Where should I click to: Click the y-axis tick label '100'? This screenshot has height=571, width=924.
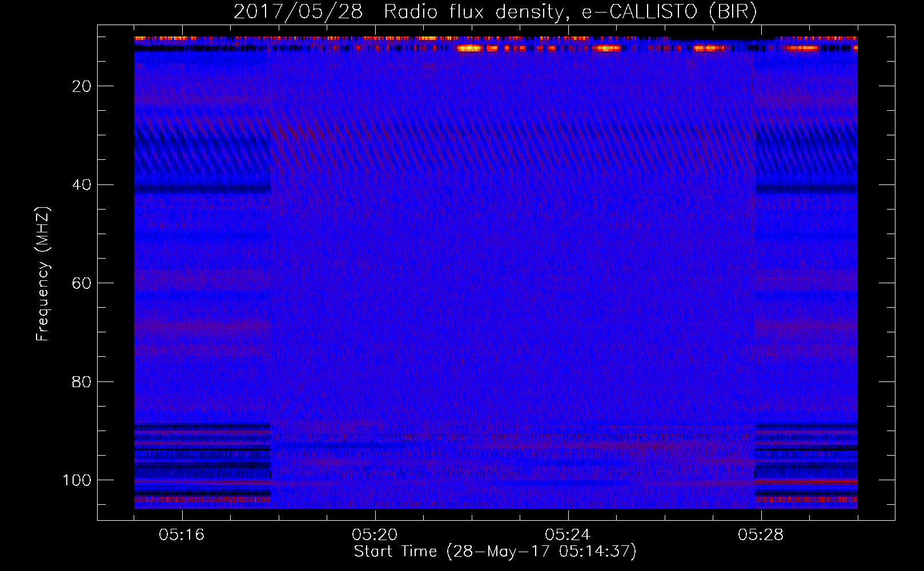[x=77, y=480]
